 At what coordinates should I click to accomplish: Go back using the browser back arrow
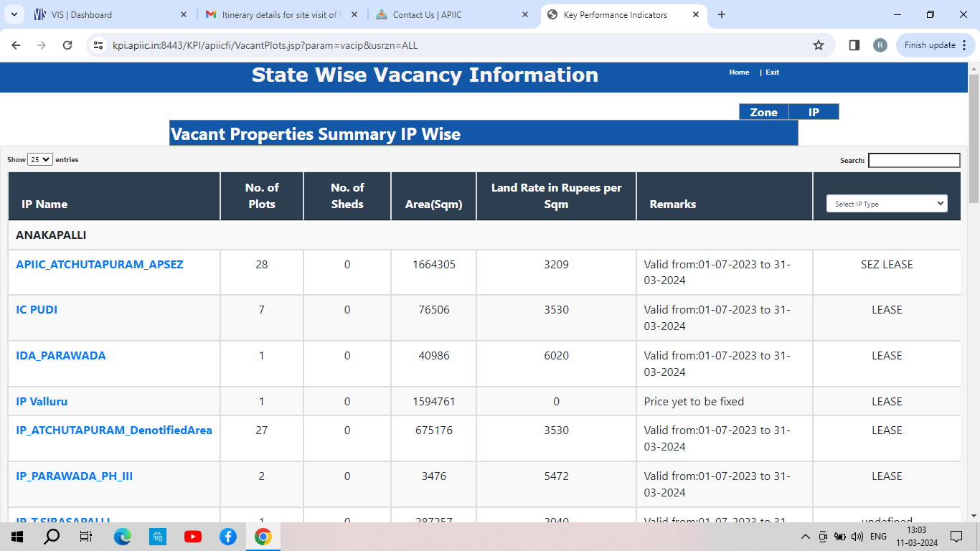point(16,45)
